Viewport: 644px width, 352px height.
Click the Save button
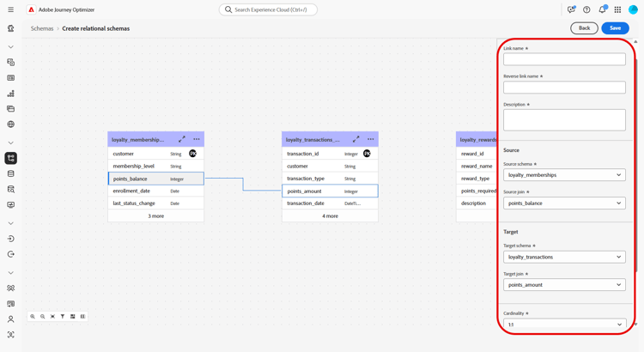point(615,28)
